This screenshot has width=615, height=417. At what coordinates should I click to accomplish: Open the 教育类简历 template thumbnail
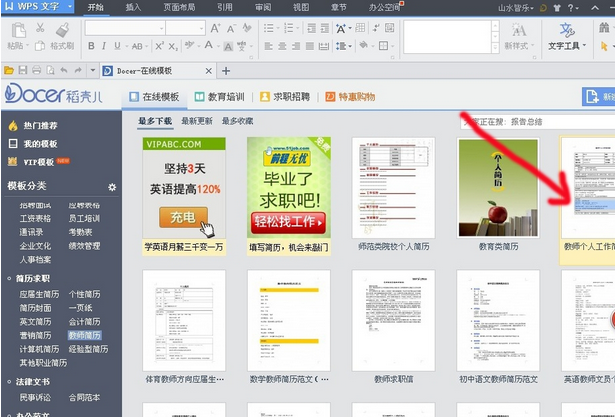[x=498, y=188]
